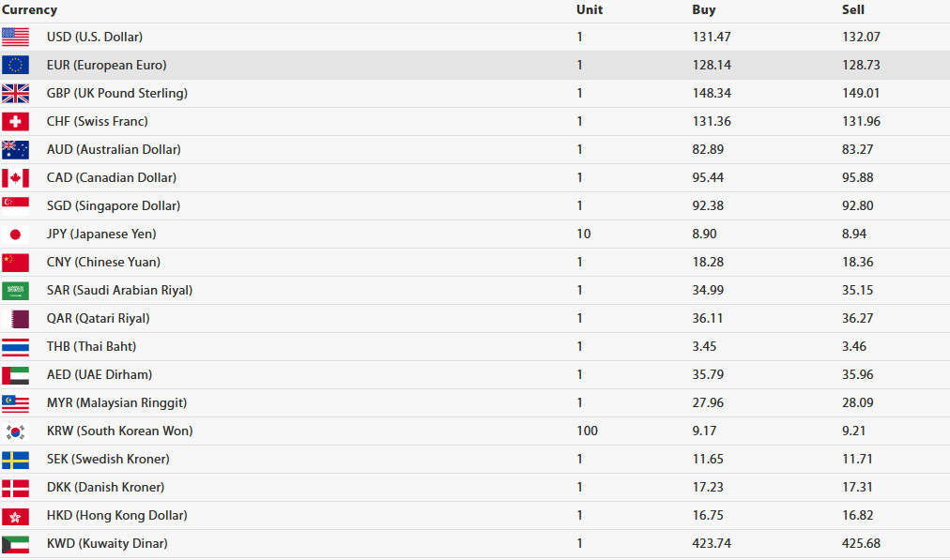
Task: Click the United States flag icon
Action: (15, 37)
